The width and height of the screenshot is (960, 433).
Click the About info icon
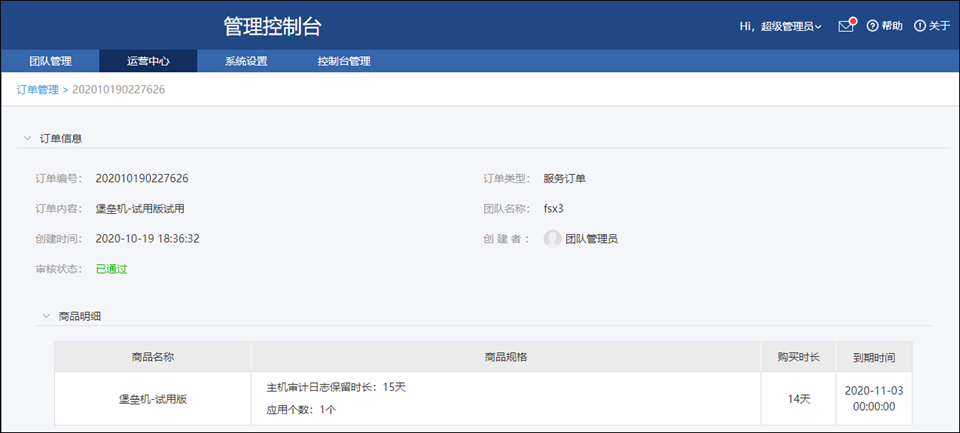coord(919,26)
